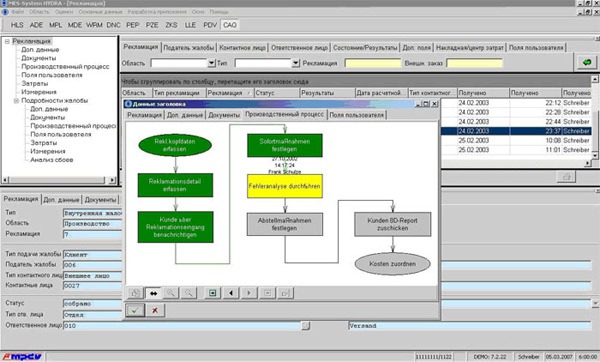Select the CAQ module button
The image size is (600, 362).
tap(230, 25)
